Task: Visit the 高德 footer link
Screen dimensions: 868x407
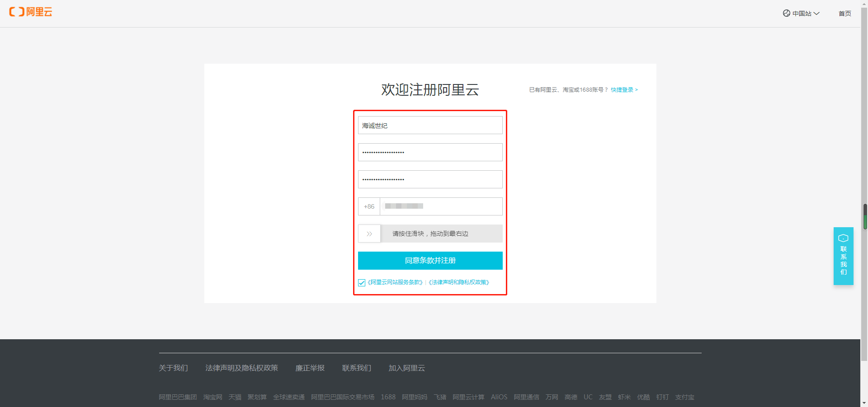Action: click(x=571, y=397)
